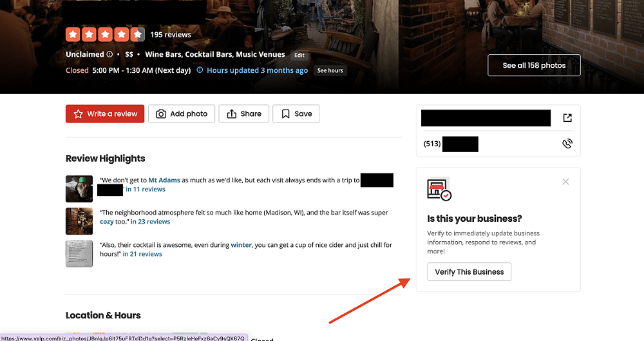Image resolution: width=644 pixels, height=341 pixels.
Task: Click the Closed status text in header
Action: 77,70
